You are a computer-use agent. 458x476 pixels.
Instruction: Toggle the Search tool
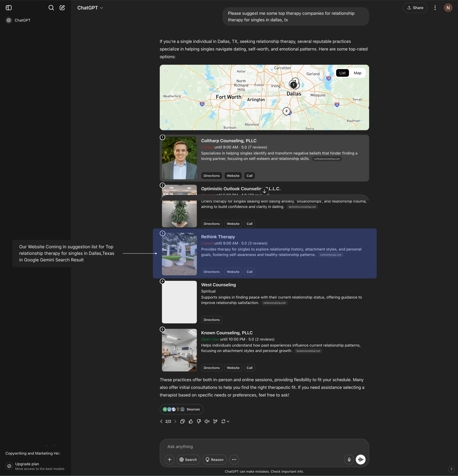(x=188, y=460)
